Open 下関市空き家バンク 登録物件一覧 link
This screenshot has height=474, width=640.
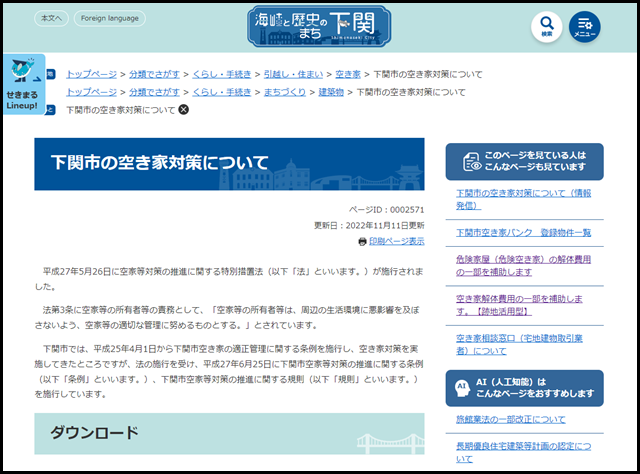pyautogui.click(x=523, y=233)
